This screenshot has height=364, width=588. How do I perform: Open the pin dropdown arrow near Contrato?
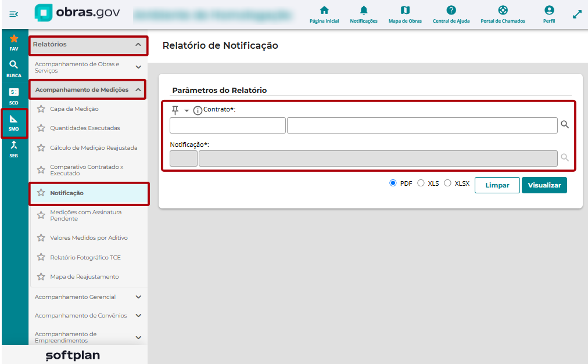click(187, 111)
